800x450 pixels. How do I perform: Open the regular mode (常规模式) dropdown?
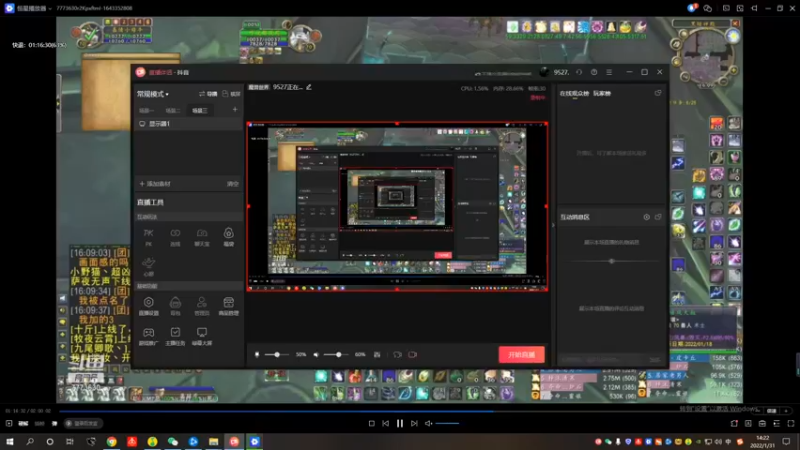pos(153,94)
